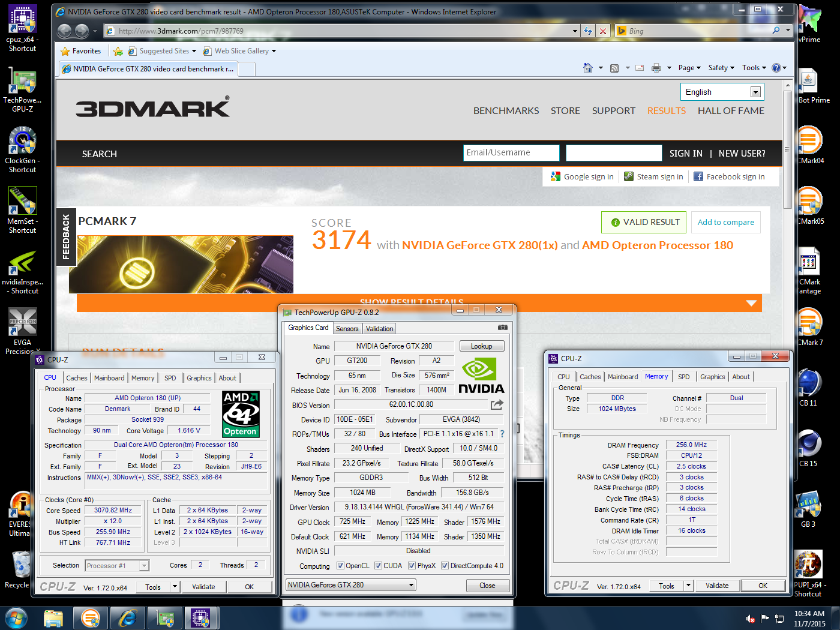The height and width of the screenshot is (630, 840).
Task: Click the BIOS export share icon in GPU-Z
Action: 497,404
